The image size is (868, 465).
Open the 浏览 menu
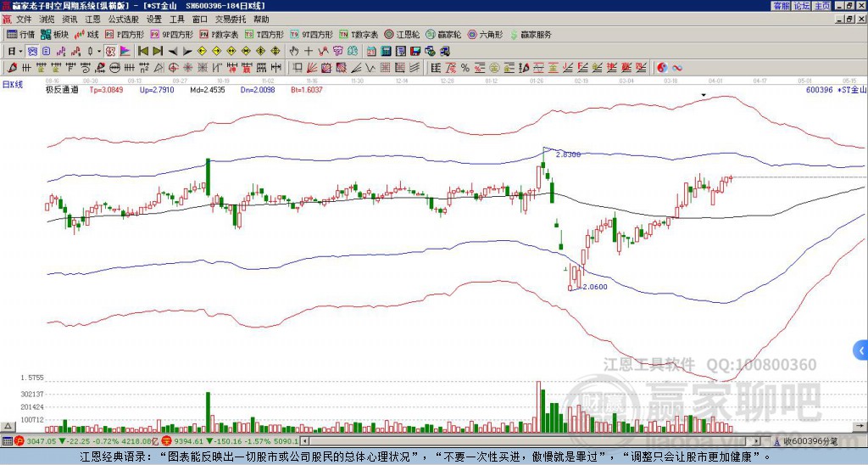(47, 20)
